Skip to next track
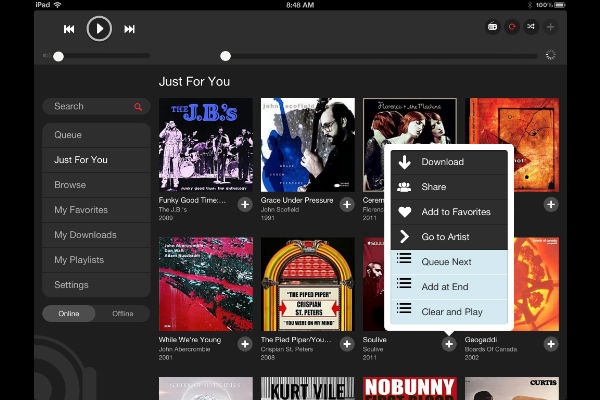Screen dimensions: 600x400 coord(129,29)
